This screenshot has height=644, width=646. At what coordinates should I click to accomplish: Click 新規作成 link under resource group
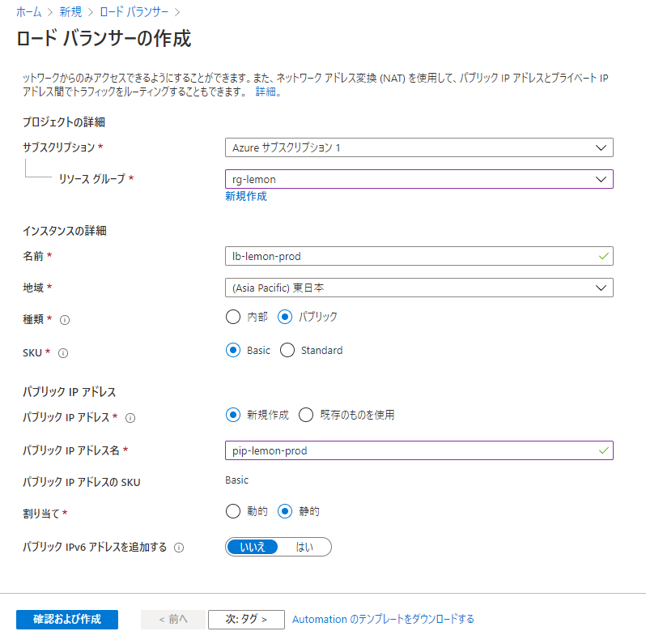[x=246, y=196]
